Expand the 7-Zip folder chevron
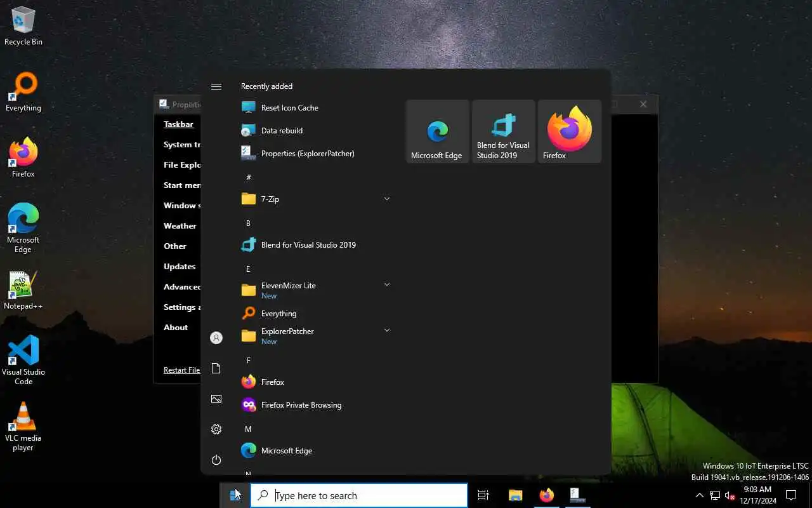 pyautogui.click(x=387, y=199)
